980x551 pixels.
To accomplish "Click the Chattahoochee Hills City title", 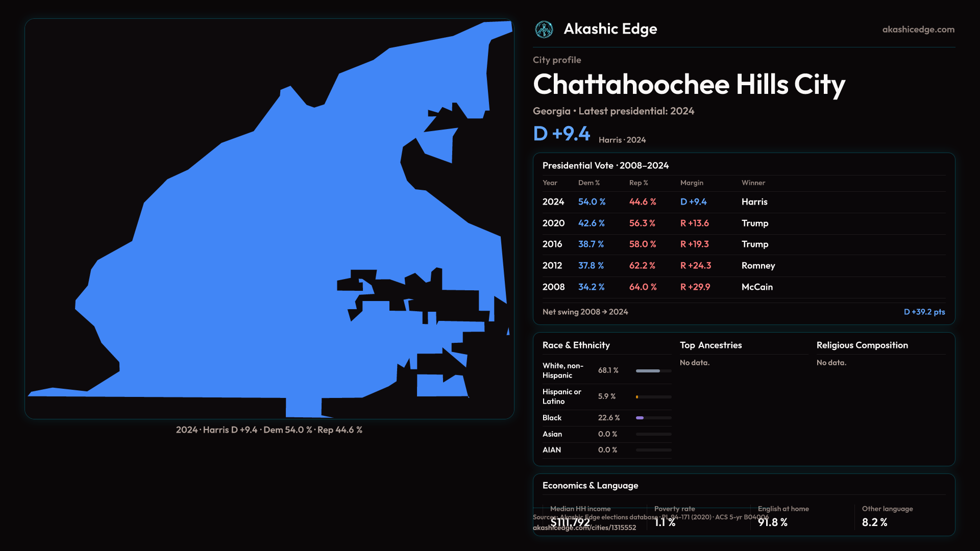I will 689,85.
